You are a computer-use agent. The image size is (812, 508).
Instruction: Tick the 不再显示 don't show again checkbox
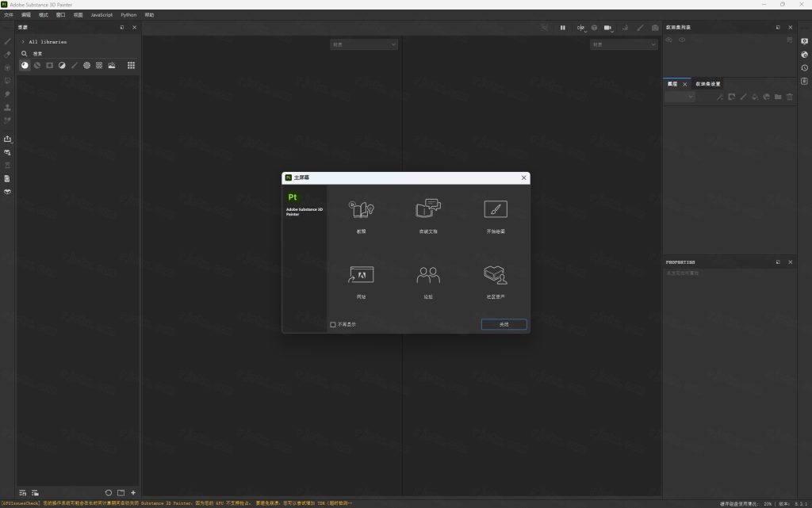333,324
